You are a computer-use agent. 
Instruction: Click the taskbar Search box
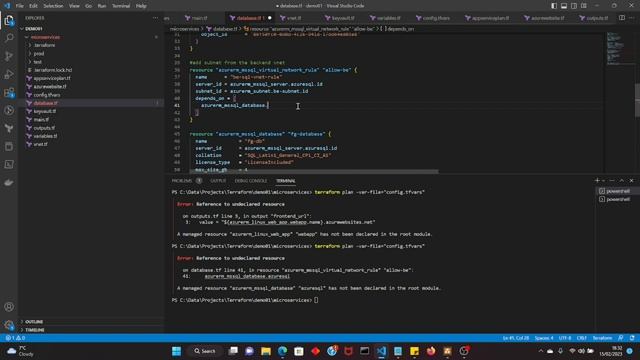(x=205, y=351)
